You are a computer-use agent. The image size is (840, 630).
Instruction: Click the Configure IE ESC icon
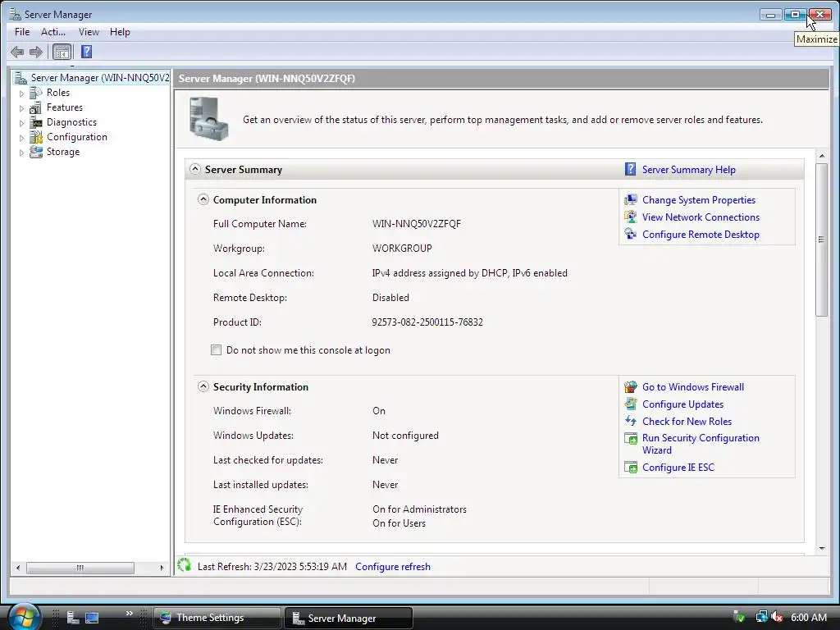pos(631,467)
